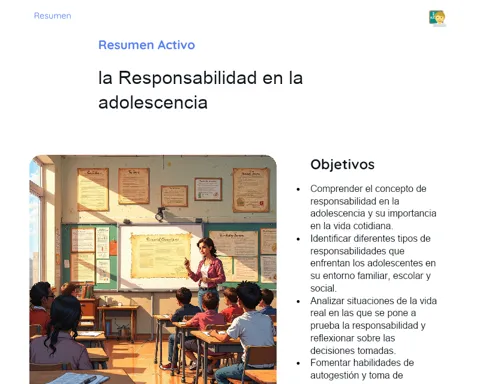Select the Resumen Activo blue heading

pos(147,45)
